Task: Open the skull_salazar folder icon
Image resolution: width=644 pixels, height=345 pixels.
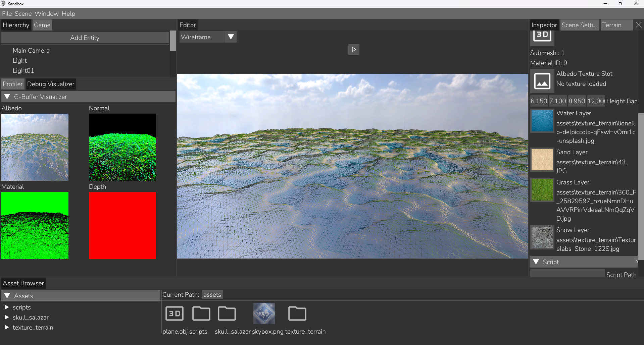Action: pyautogui.click(x=227, y=314)
